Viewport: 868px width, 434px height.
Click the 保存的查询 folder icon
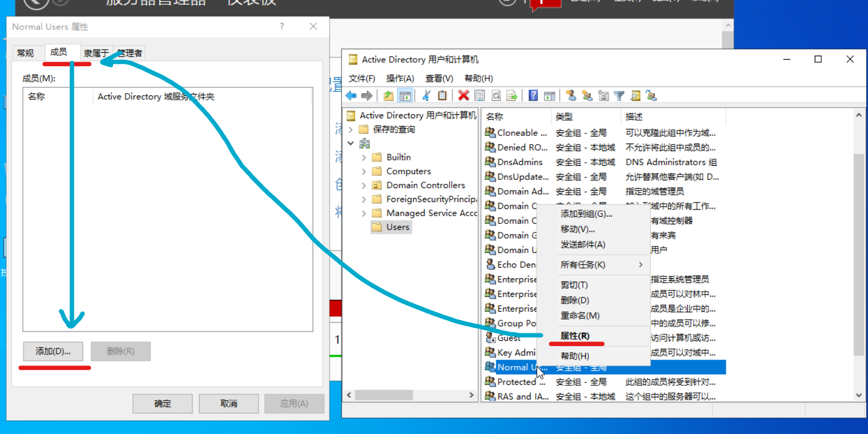point(363,129)
